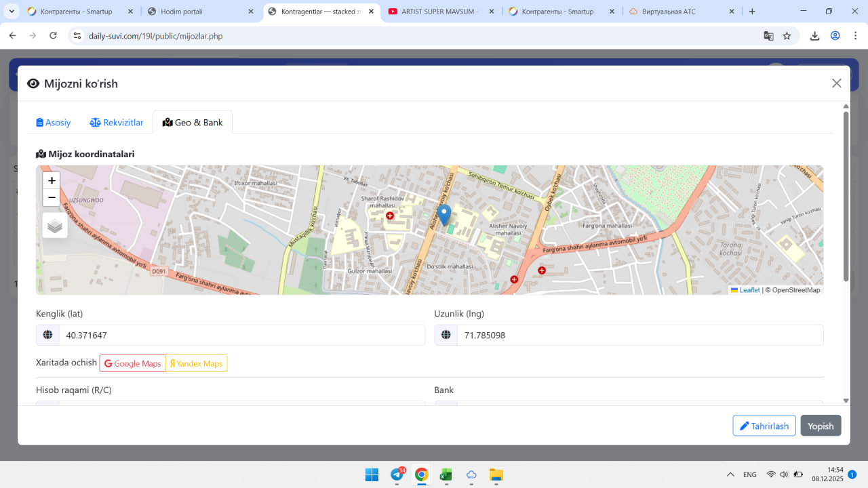The width and height of the screenshot is (868, 488).
Task: Select the Geo & Bank tab
Action: coord(193,123)
